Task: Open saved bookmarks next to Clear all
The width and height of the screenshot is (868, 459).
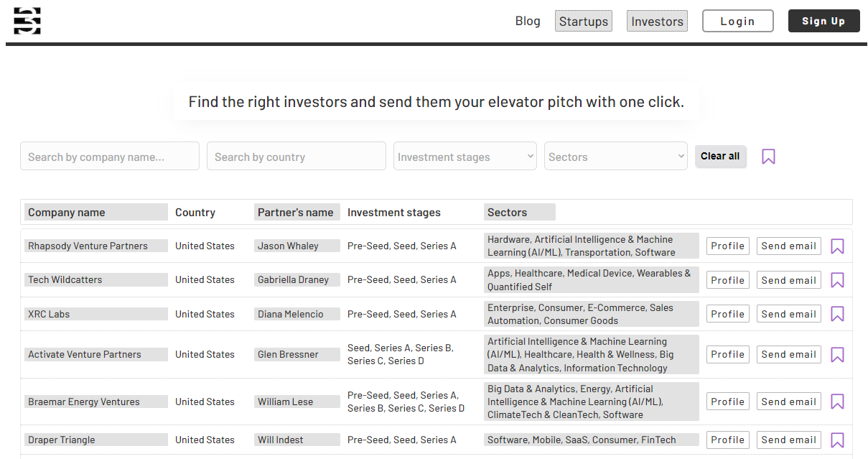Action: [768, 156]
